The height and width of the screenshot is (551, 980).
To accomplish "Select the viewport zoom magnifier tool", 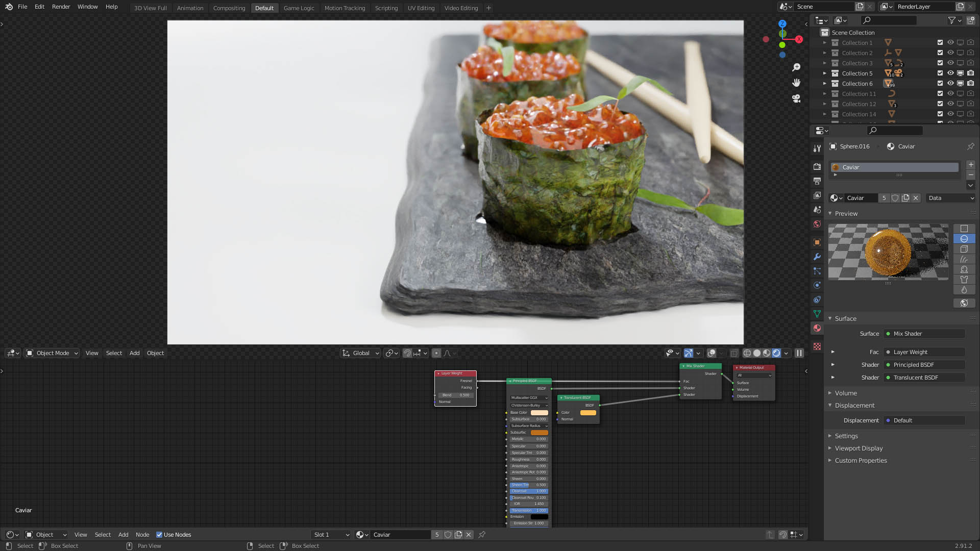I will coord(796,67).
